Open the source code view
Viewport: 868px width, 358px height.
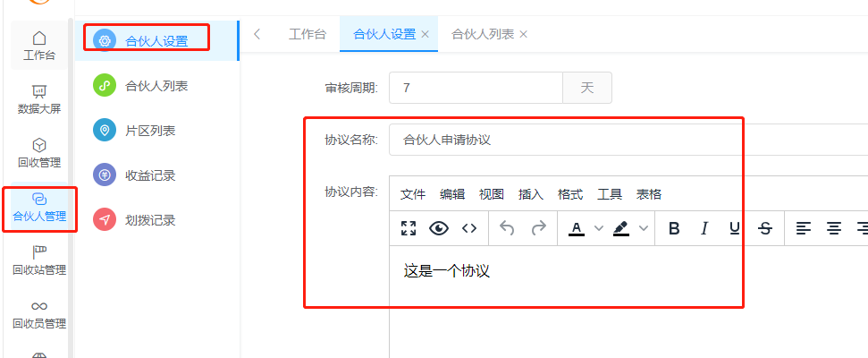(x=469, y=228)
